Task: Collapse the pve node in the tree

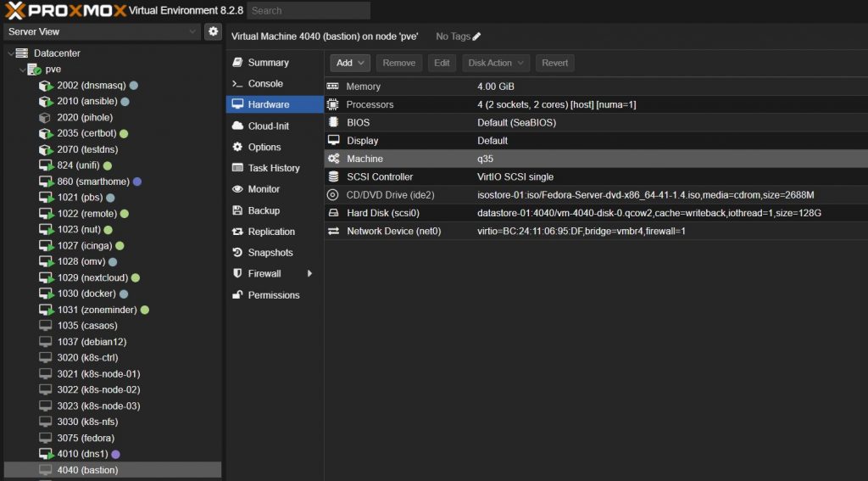Action: [x=22, y=70]
